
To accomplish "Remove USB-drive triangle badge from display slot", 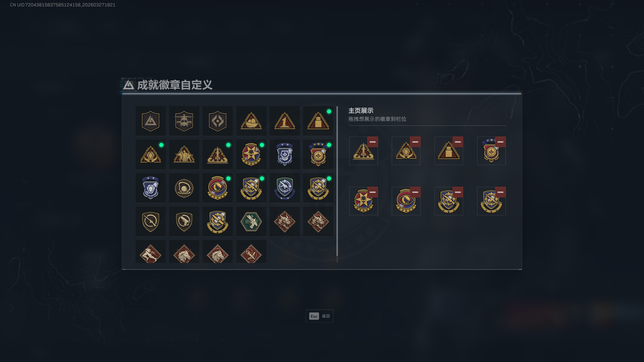I will (x=458, y=142).
